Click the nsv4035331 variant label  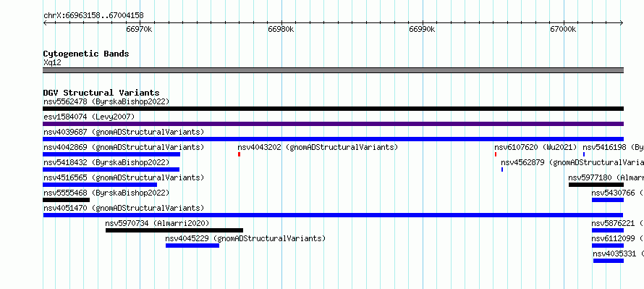(619, 254)
